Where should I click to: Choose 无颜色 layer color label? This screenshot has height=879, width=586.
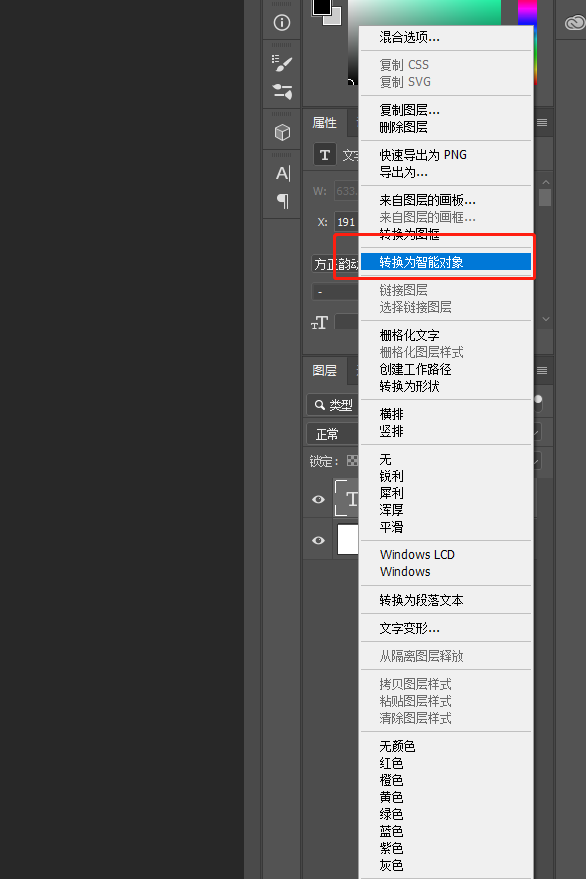(446, 747)
